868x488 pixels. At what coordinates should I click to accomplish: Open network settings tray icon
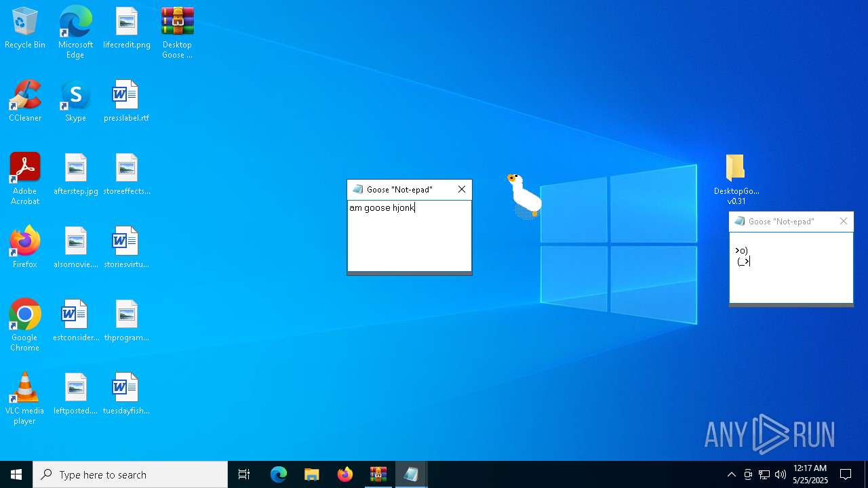764,474
